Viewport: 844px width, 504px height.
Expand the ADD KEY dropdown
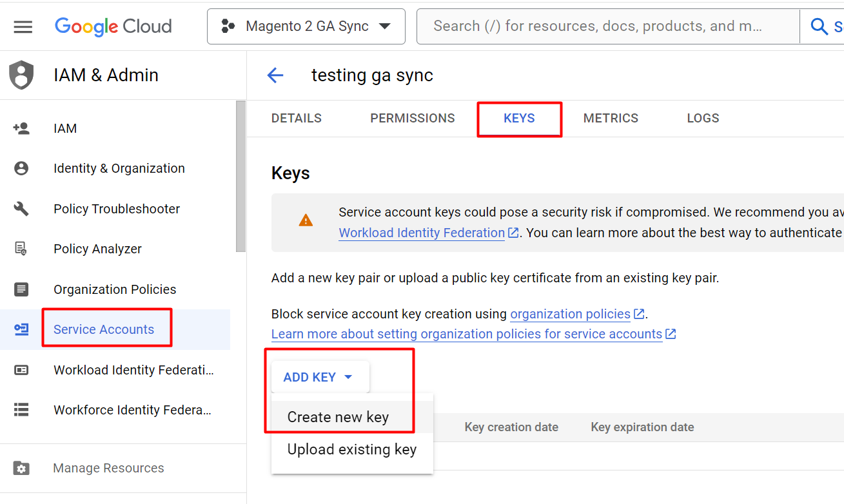coord(319,377)
